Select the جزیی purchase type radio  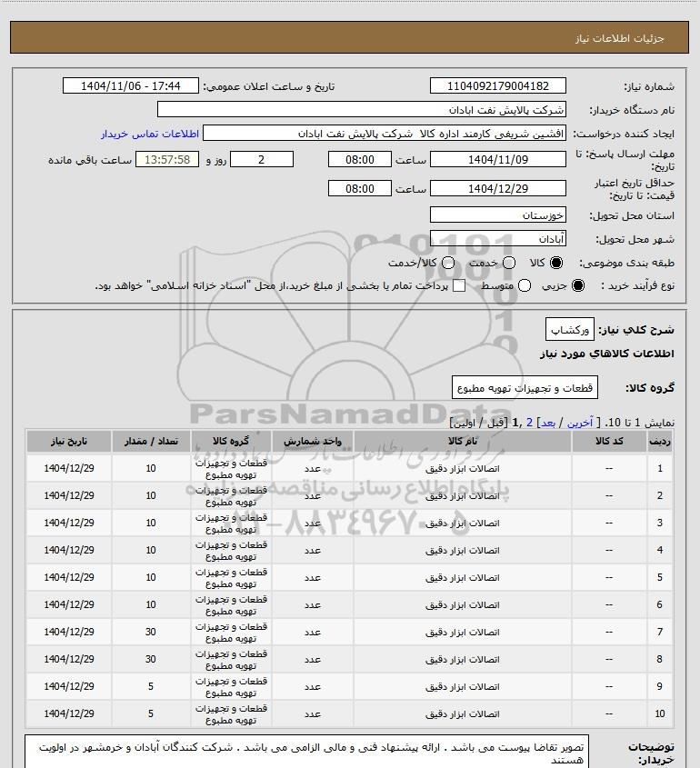tap(578, 285)
